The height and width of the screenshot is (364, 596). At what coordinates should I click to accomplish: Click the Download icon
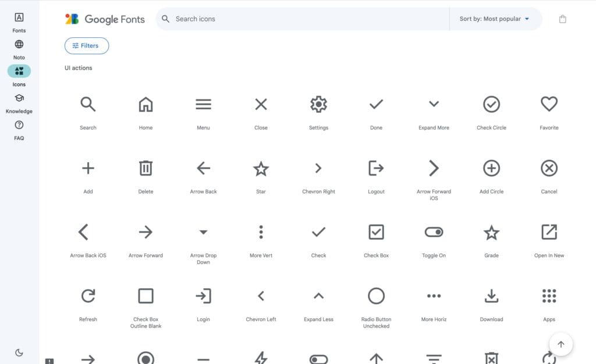tap(491, 295)
